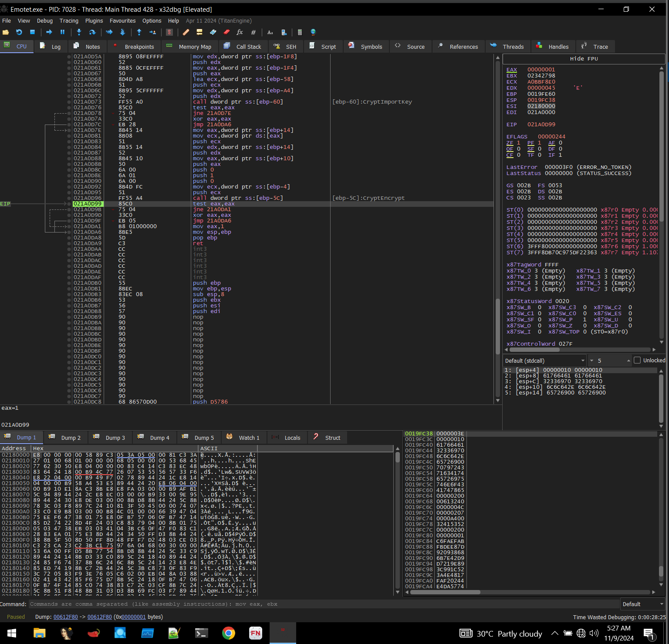
Task: Open the calculator tool
Action: tap(300, 32)
